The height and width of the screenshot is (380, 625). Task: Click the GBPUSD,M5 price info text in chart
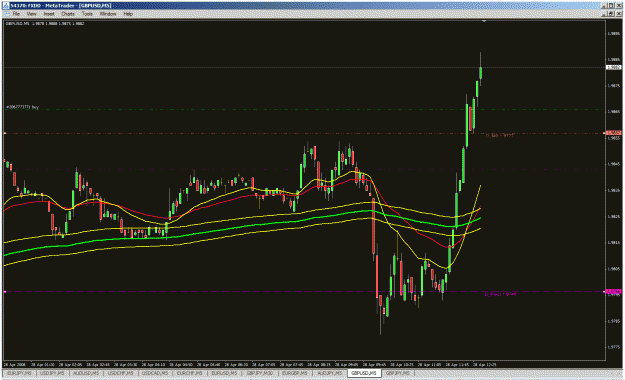click(x=45, y=23)
